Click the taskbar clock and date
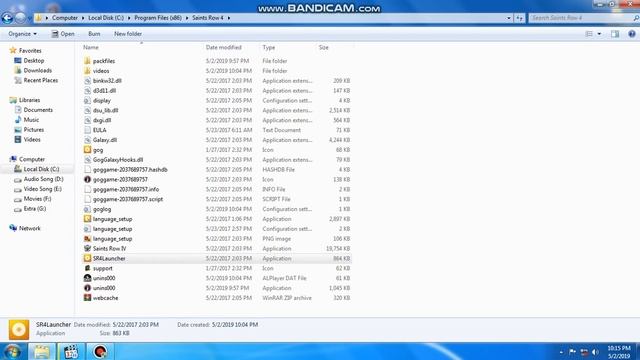This screenshot has height=360, width=640. (x=619, y=352)
